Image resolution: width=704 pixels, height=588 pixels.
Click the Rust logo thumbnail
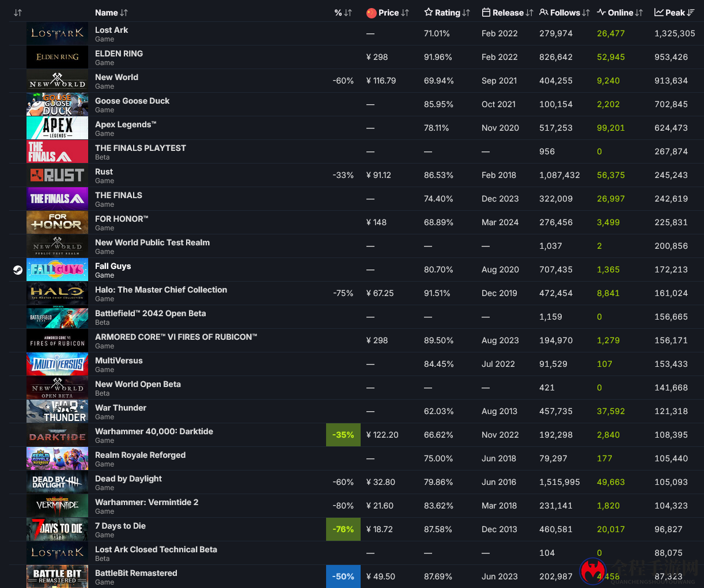[x=57, y=175]
